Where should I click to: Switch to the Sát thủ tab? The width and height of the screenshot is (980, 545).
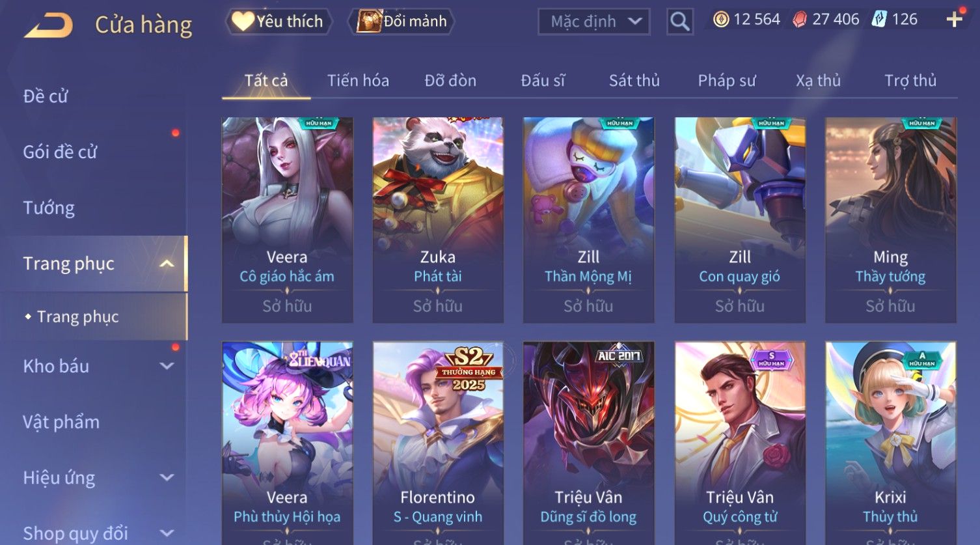[x=634, y=81]
